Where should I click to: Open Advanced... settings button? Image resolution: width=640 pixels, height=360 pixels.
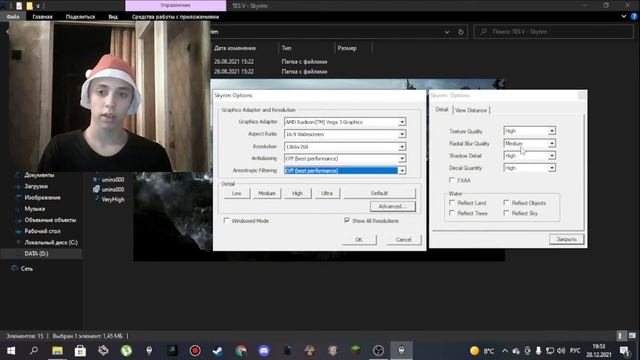pyautogui.click(x=392, y=206)
